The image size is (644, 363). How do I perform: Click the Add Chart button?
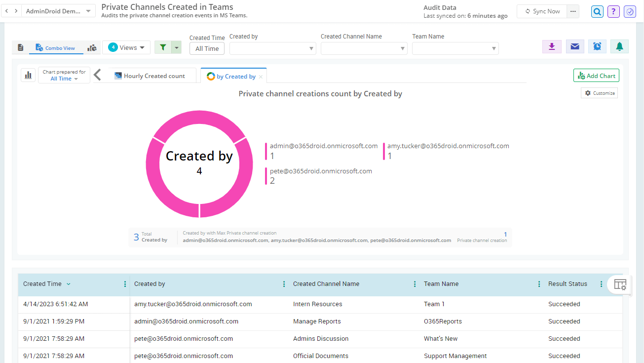coord(596,76)
